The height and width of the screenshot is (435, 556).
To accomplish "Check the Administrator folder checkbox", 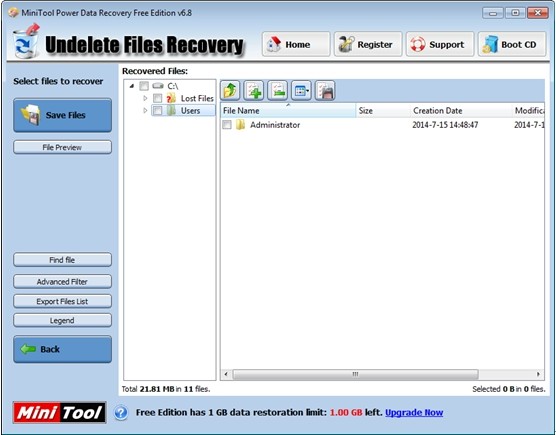I will 227,125.
